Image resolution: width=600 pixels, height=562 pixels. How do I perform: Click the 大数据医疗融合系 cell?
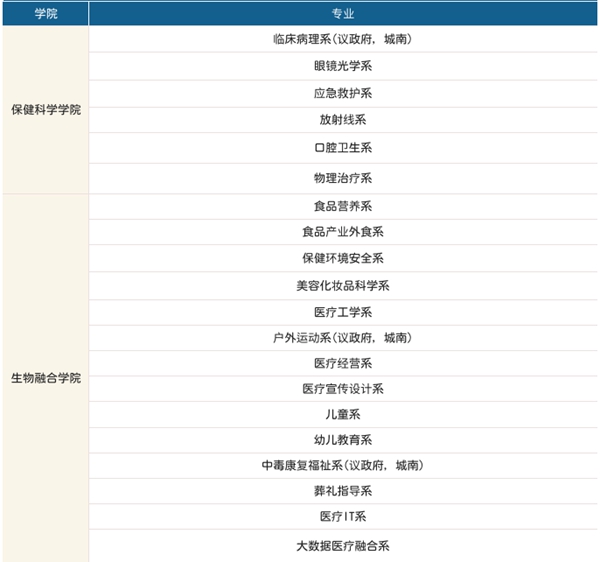(x=343, y=546)
